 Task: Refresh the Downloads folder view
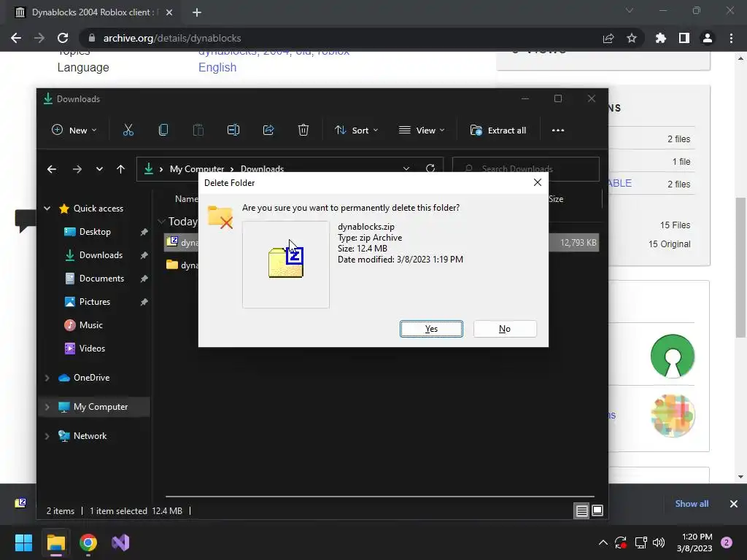(430, 168)
